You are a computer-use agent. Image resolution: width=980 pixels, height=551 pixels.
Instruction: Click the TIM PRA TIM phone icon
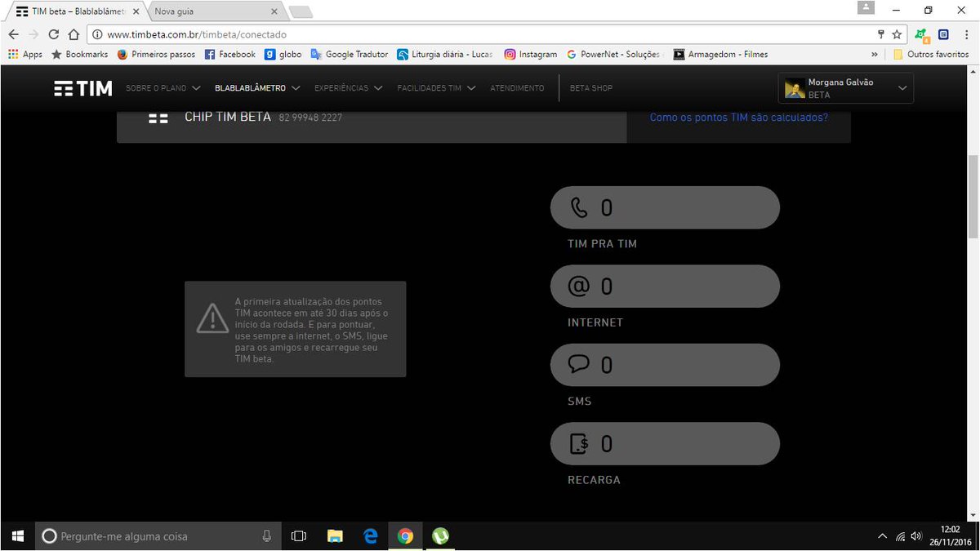point(581,207)
